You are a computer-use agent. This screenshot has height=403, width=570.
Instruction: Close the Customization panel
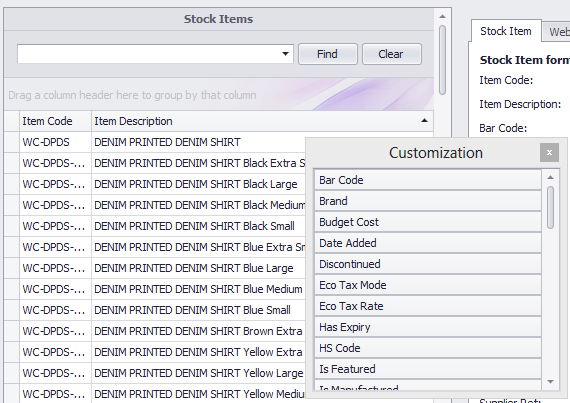549,153
